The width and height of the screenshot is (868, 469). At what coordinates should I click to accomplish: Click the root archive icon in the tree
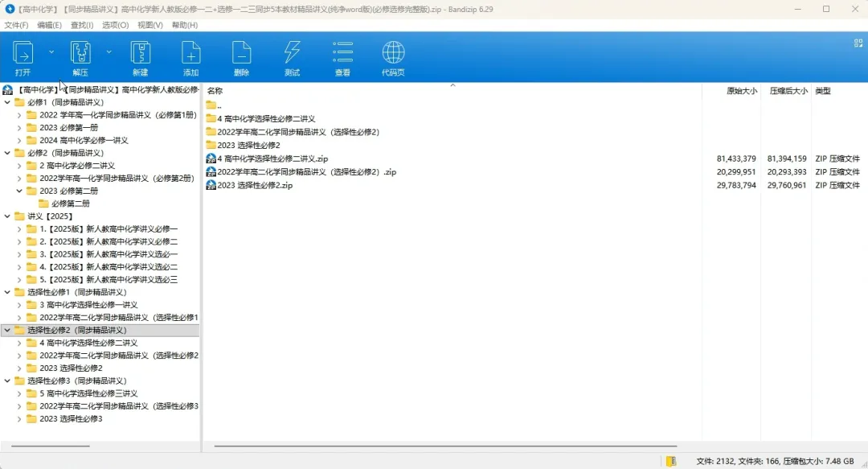(8, 90)
